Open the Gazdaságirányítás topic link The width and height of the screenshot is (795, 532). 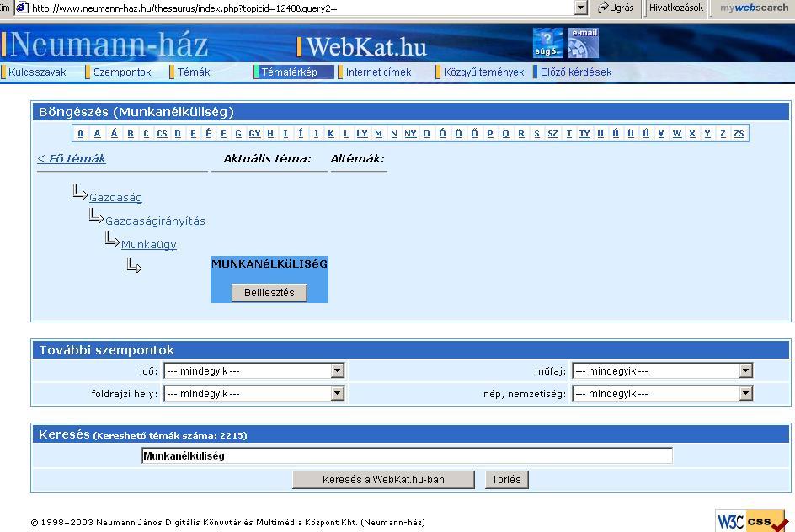point(155,221)
